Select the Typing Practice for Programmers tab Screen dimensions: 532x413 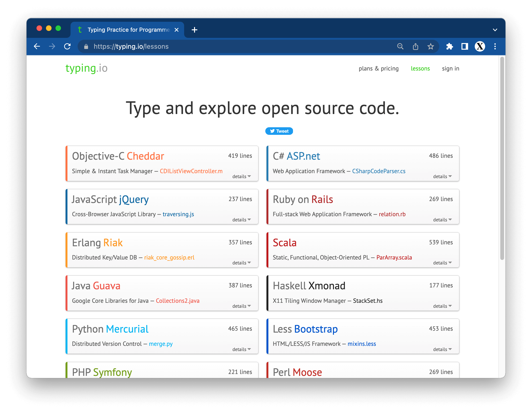pyautogui.click(x=127, y=30)
